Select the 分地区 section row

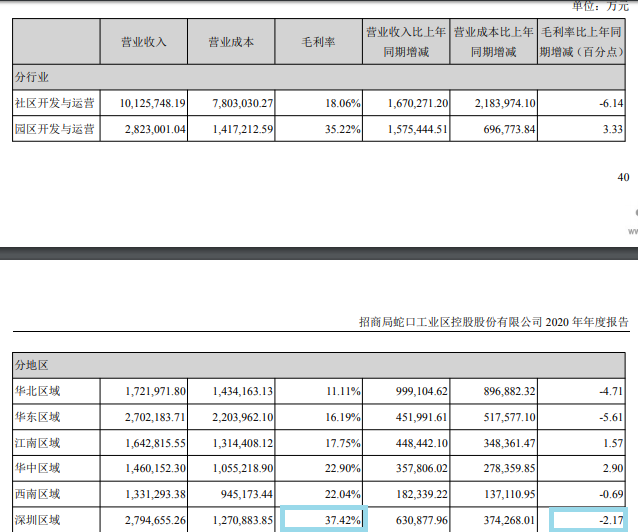click(319, 365)
